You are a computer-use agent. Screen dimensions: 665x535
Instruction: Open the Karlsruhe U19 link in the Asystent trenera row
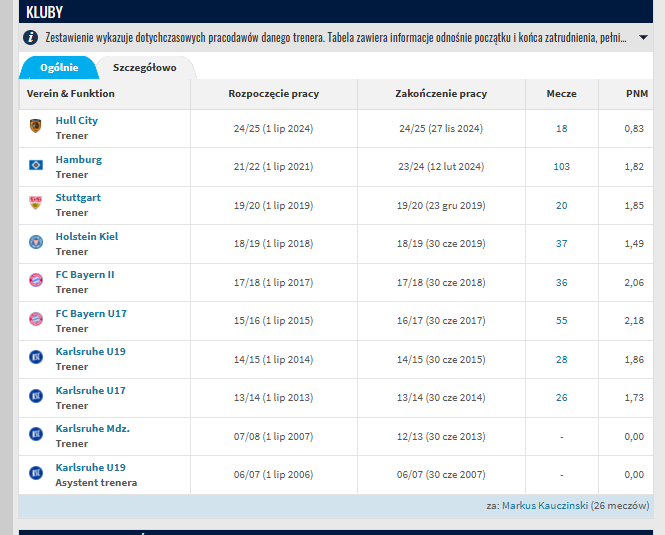tap(91, 468)
